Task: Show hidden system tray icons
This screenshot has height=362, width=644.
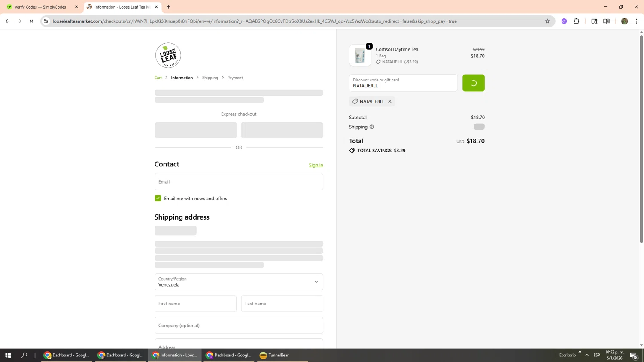Action: click(587, 355)
